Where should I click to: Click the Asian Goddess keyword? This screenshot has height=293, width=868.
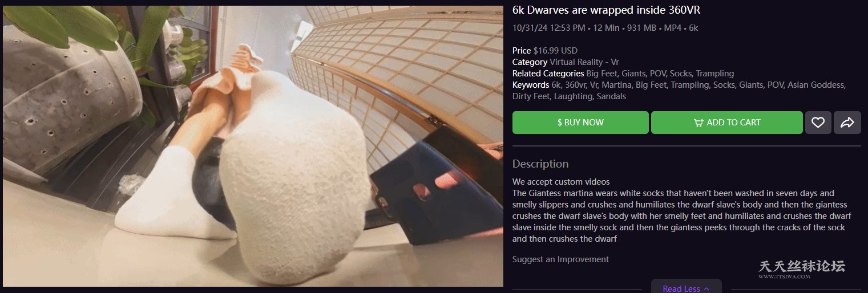click(816, 85)
